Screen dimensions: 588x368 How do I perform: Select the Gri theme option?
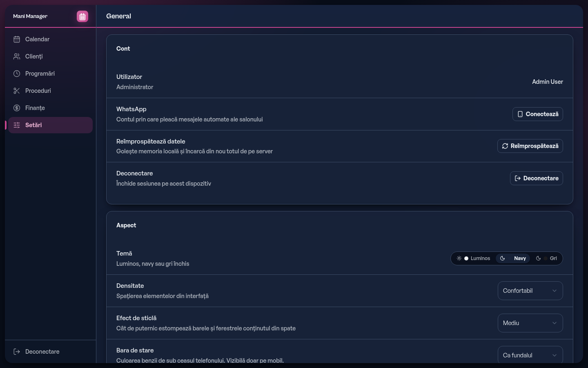pyautogui.click(x=546, y=258)
